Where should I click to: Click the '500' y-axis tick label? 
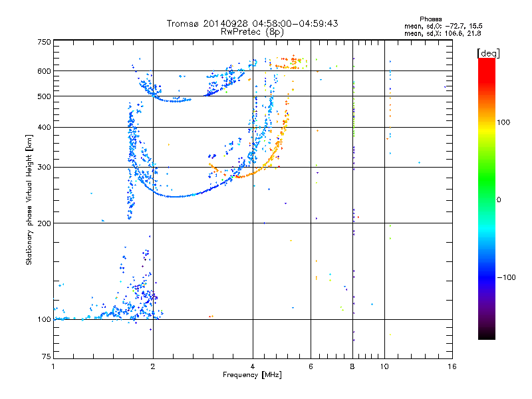click(44, 96)
